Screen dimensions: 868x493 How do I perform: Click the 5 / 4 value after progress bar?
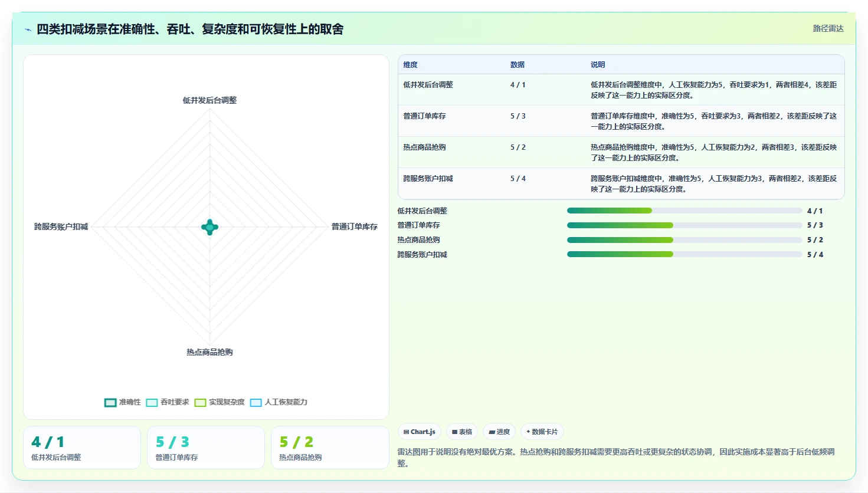pyautogui.click(x=815, y=255)
